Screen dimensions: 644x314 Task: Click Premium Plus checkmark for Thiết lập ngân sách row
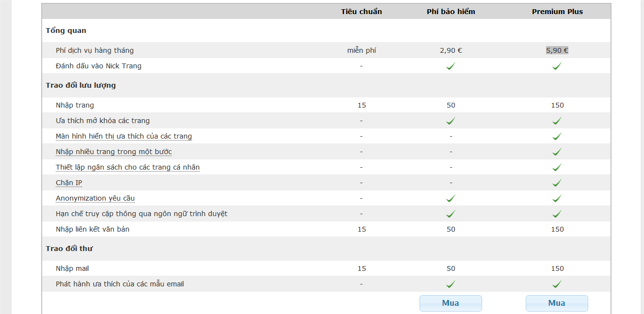[557, 167]
